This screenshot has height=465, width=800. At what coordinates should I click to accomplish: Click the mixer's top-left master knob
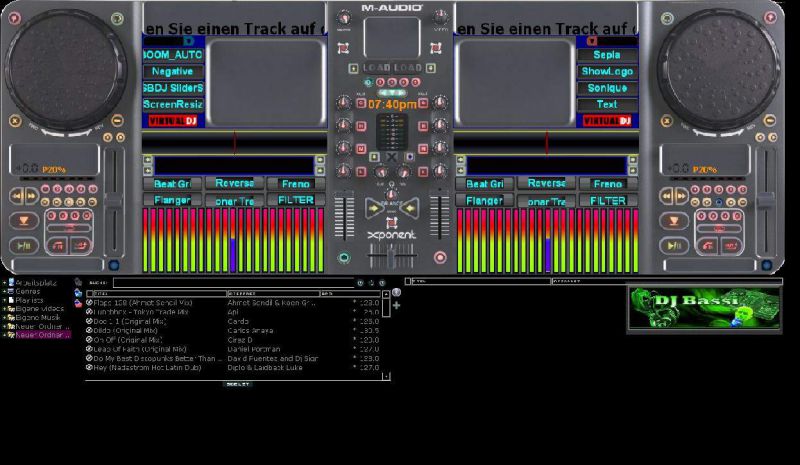point(344,18)
